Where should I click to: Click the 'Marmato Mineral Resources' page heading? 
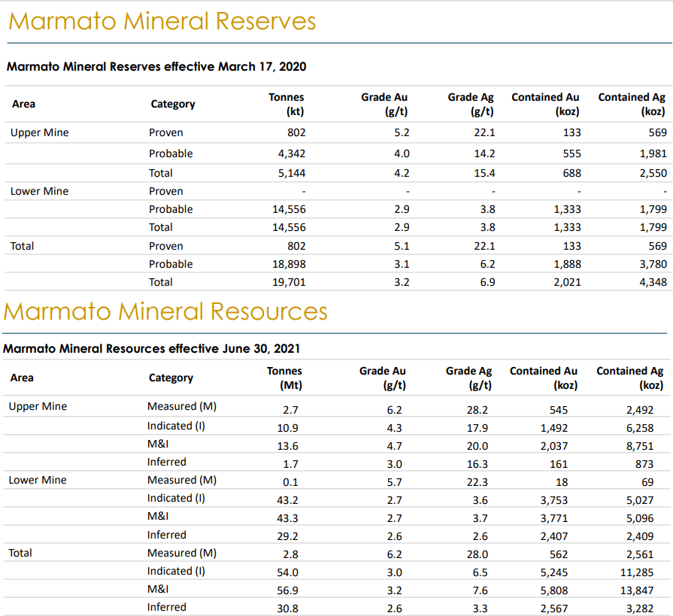[165, 311]
